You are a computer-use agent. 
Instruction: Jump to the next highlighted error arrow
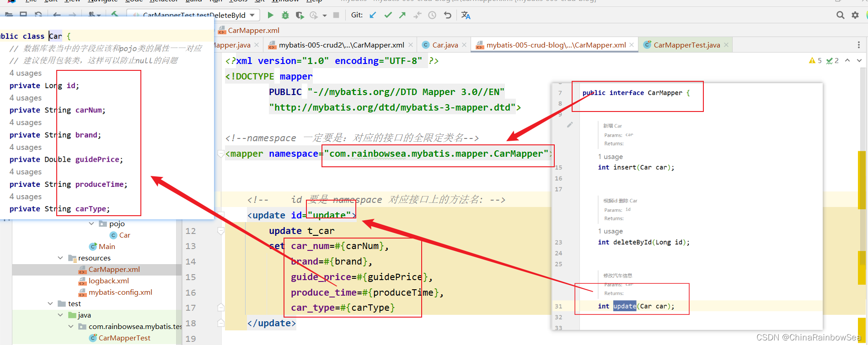(x=859, y=60)
